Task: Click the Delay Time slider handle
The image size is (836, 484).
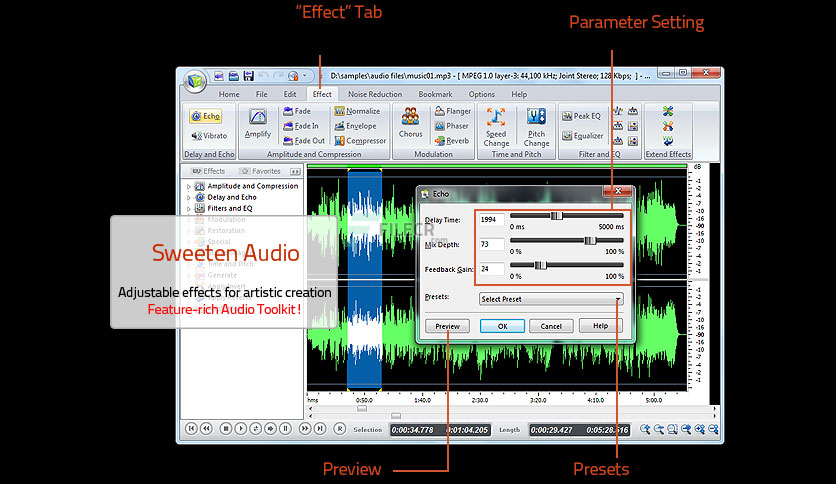Action: coord(556,216)
